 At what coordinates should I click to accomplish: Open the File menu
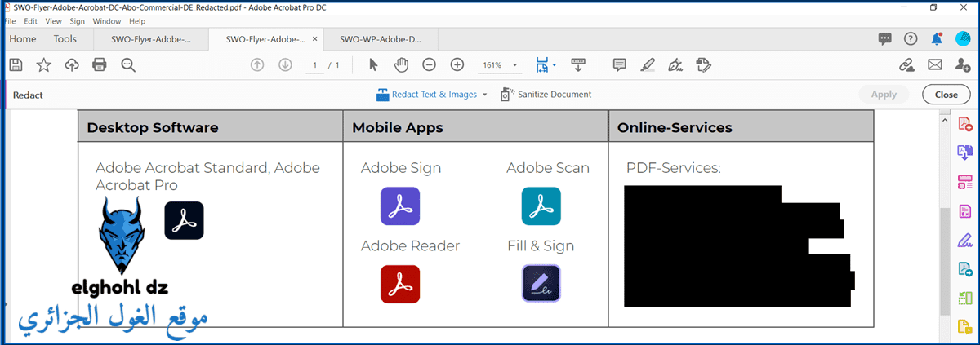10,21
